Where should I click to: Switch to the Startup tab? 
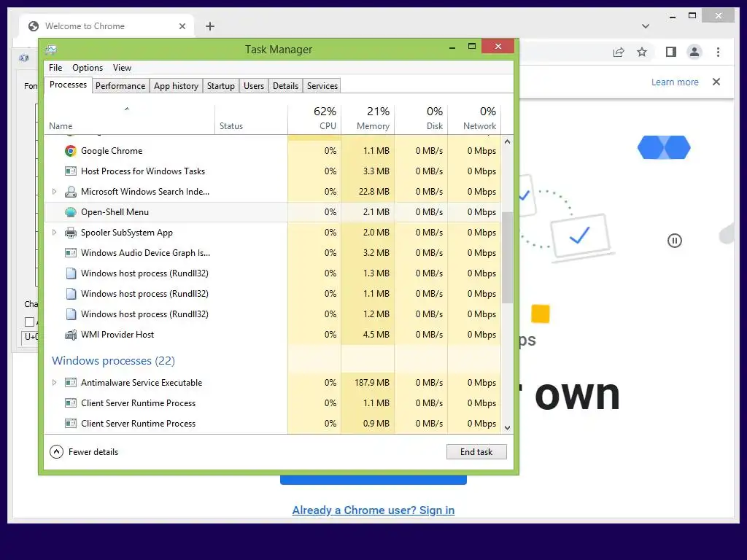pos(220,86)
